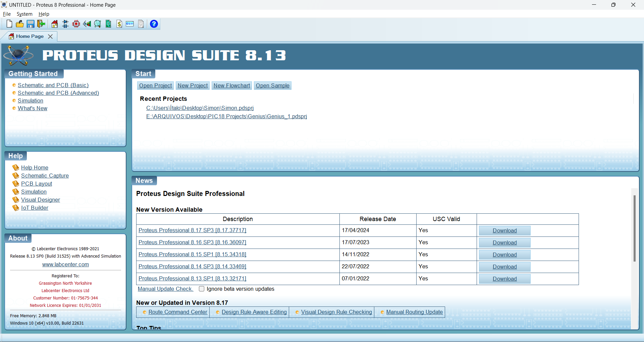Download the Proteus 8.15 SP1 release
This screenshot has width=644, height=342.
pos(504,255)
